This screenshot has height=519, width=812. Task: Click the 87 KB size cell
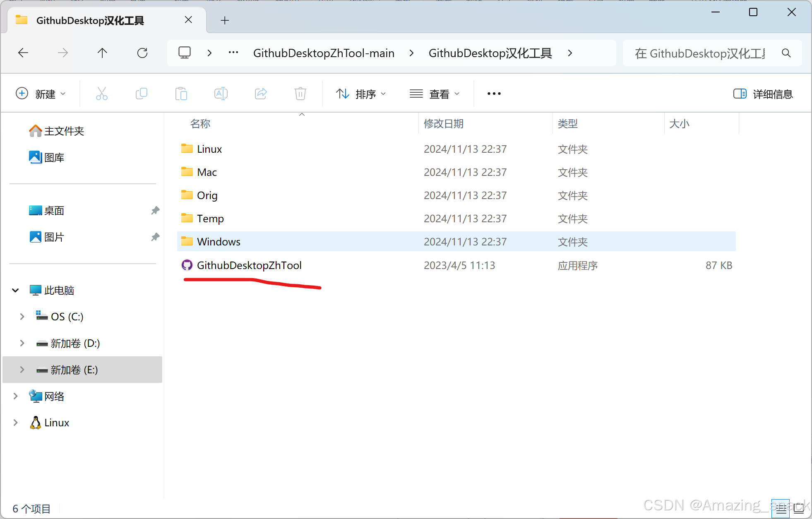click(x=719, y=265)
